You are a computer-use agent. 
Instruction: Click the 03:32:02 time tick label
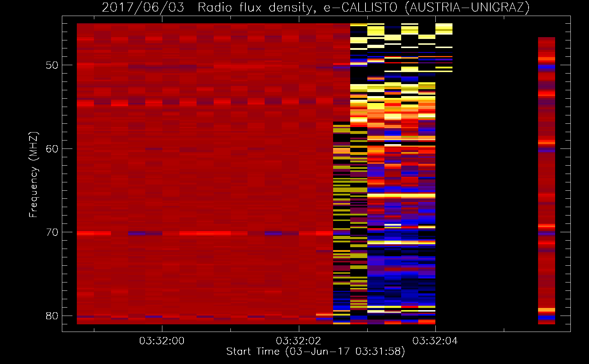pos(299,341)
